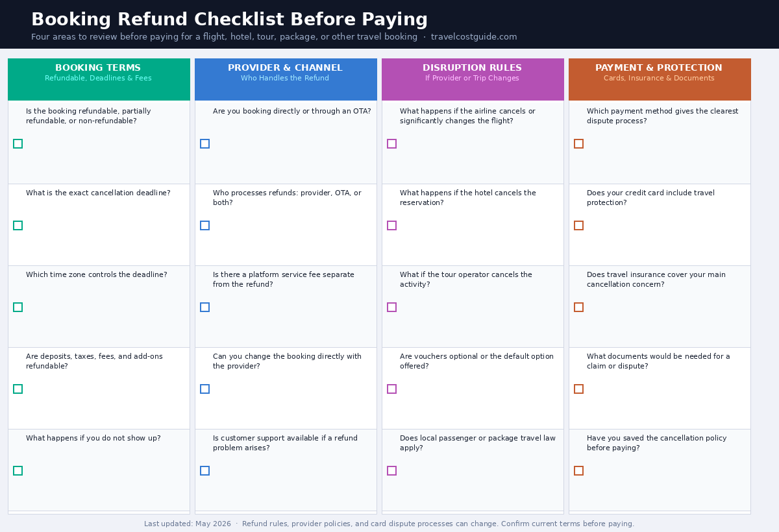Tick the platform service fee checkbox
The height and width of the screenshot is (532, 779).
[x=204, y=308]
